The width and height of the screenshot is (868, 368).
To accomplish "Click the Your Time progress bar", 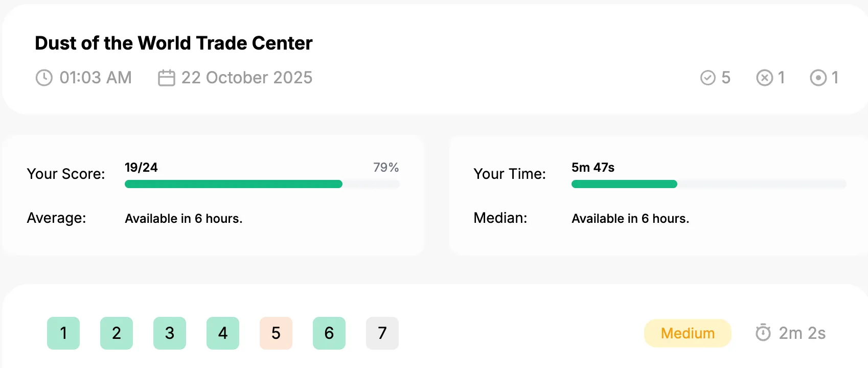I will [709, 184].
